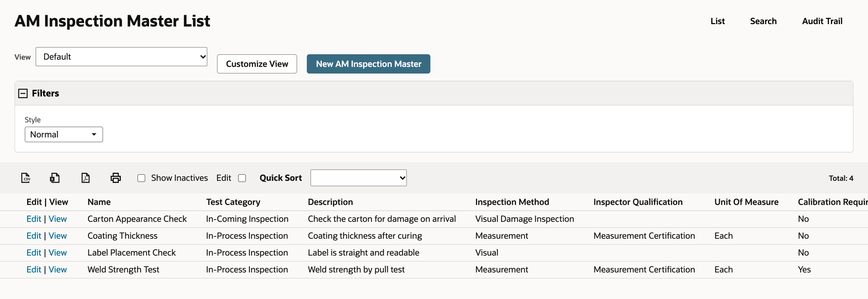The width and height of the screenshot is (868, 299).
Task: Toggle the inline Edit checkbox
Action: pyautogui.click(x=242, y=178)
